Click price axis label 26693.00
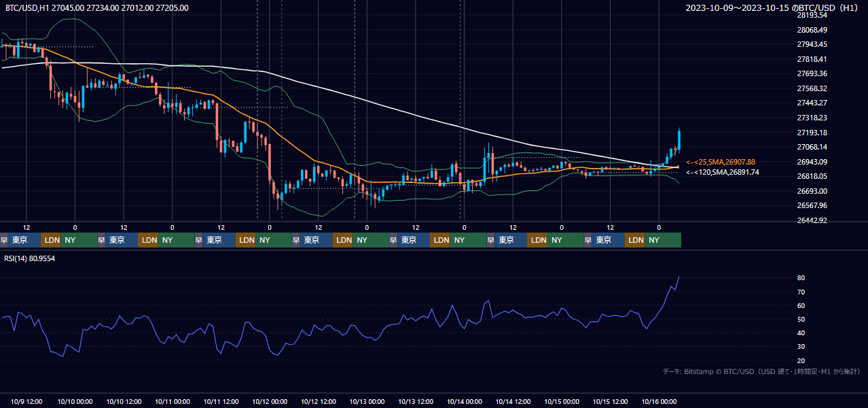868x408 pixels. click(x=812, y=191)
